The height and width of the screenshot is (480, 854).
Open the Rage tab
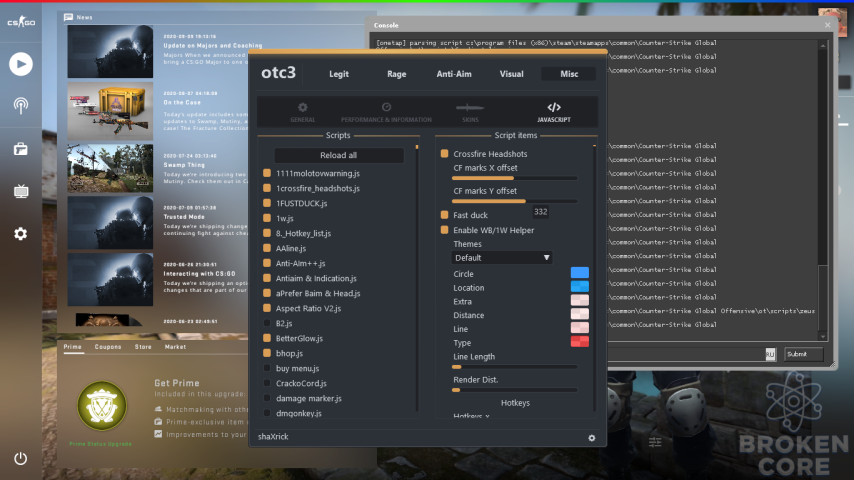[396, 74]
